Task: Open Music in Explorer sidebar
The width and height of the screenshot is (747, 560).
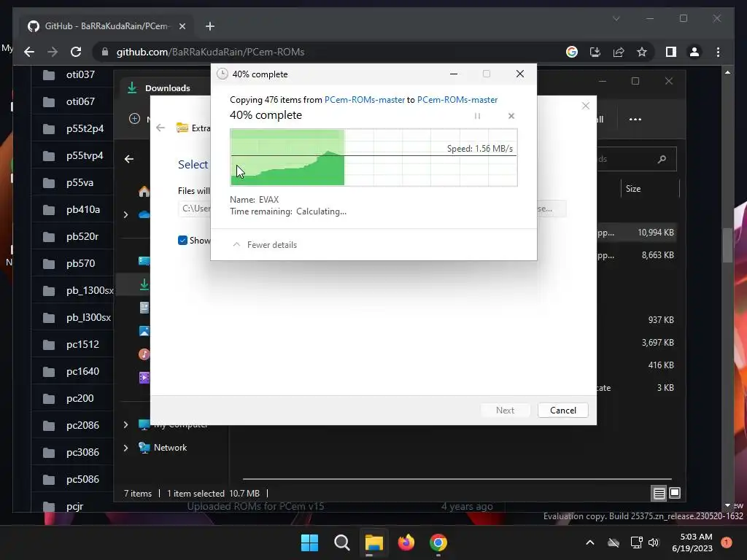Action: pos(144,354)
